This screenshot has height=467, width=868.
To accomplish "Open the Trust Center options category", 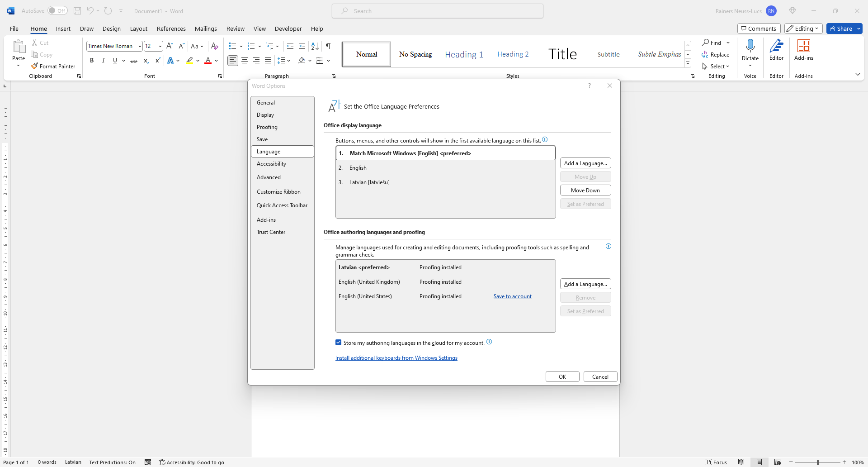I will click(282, 232).
